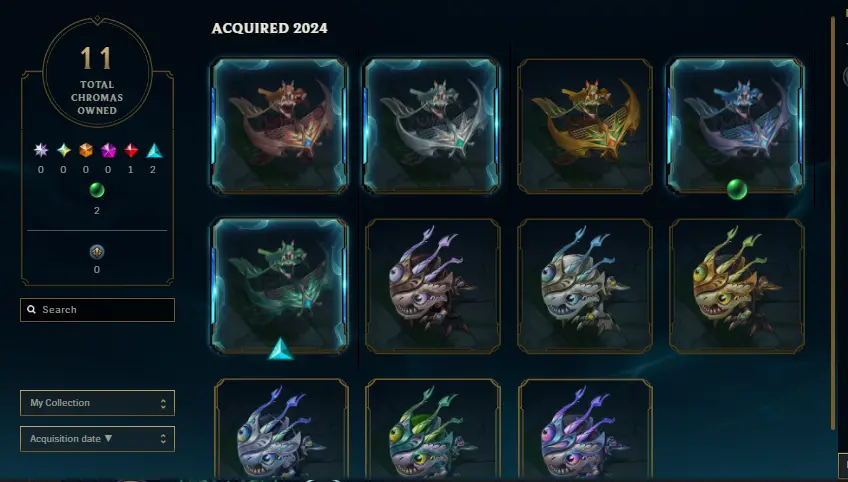Viewport: 848px width, 482px height.
Task: Click cyan triangle badge on green dragon chroma
Action: 281,349
